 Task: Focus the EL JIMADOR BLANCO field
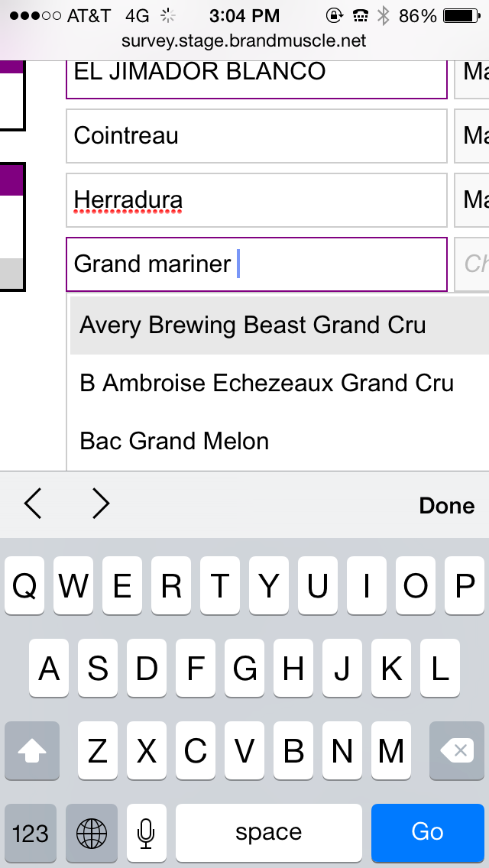pyautogui.click(x=257, y=76)
